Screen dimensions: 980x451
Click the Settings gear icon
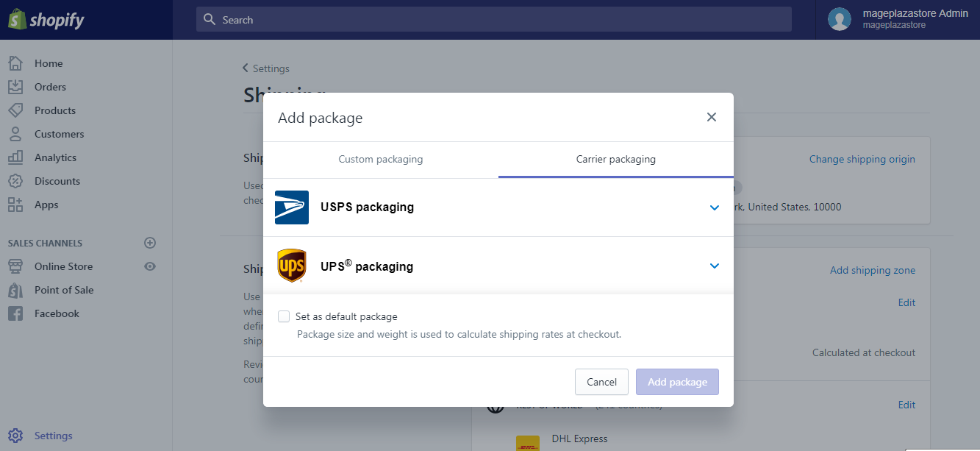pyautogui.click(x=15, y=436)
